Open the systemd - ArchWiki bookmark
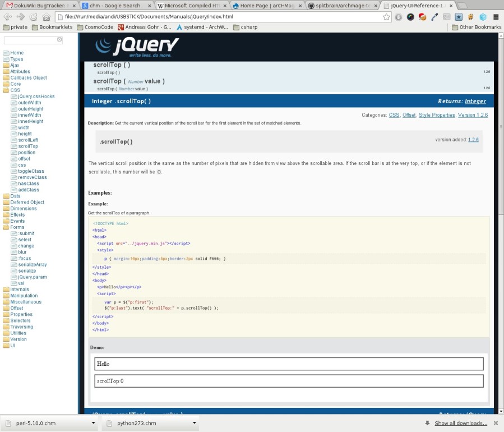Image resolution: width=504 pixels, height=432 pixels. [202, 27]
